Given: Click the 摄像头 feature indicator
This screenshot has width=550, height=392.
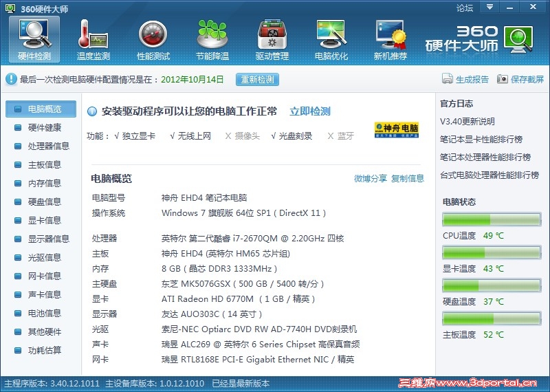Looking at the screenshot, I should (x=243, y=135).
